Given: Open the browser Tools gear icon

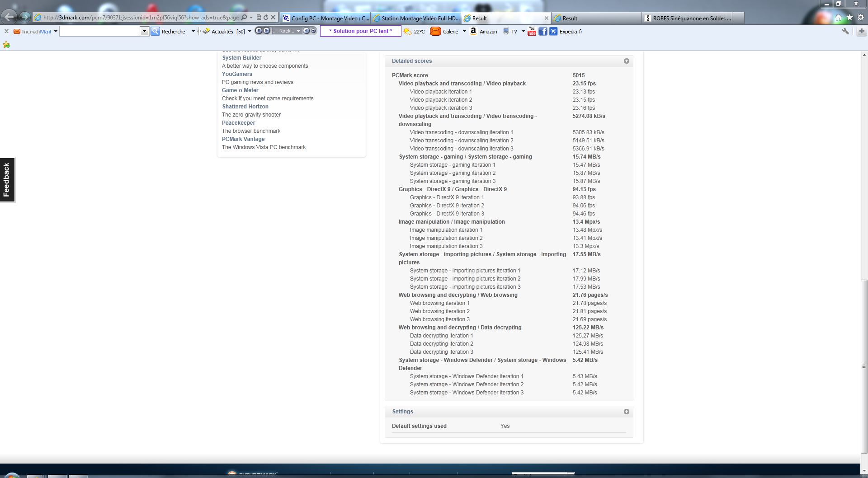Looking at the screenshot, I should point(861,18).
